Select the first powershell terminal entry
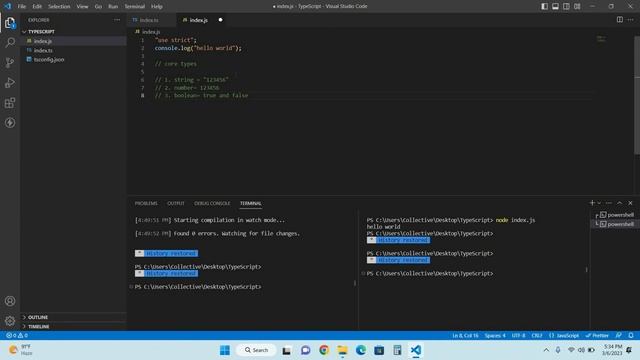Screen dimensions: 640x360 pos(615,215)
